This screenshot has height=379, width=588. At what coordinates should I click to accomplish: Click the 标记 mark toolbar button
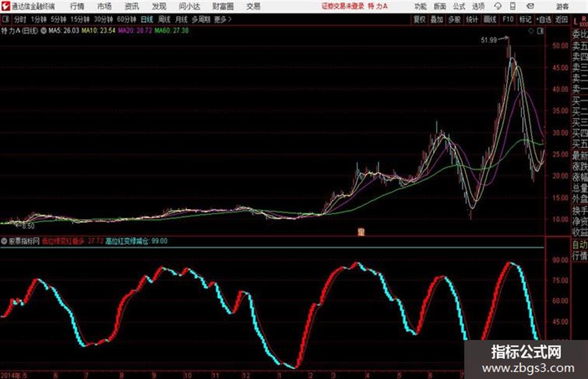point(525,19)
